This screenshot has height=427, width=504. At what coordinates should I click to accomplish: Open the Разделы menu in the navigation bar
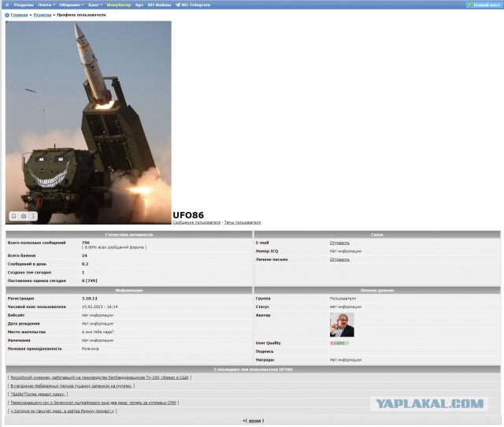click(x=24, y=5)
